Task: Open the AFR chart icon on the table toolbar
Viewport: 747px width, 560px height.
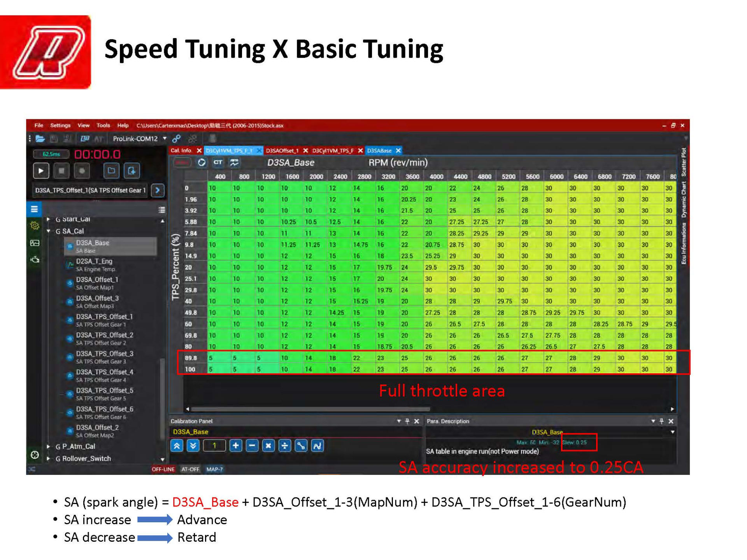Action: pos(234,163)
